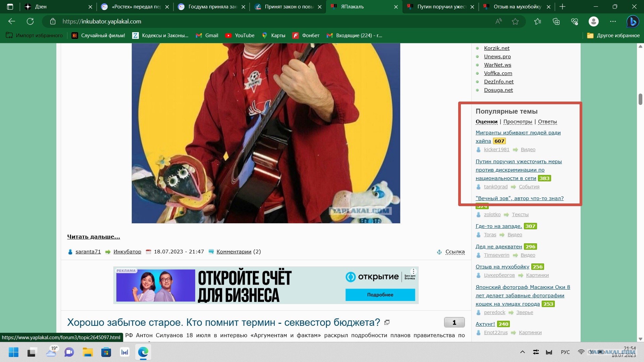Viewport: 644px width, 362px height.
Task: Sort popular topics by Оценки
Action: (x=487, y=122)
